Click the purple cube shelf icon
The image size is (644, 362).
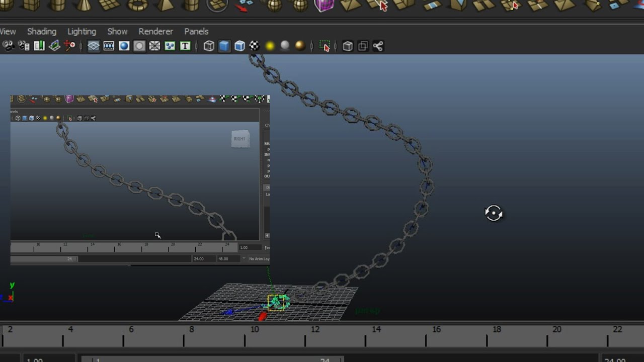(x=324, y=5)
